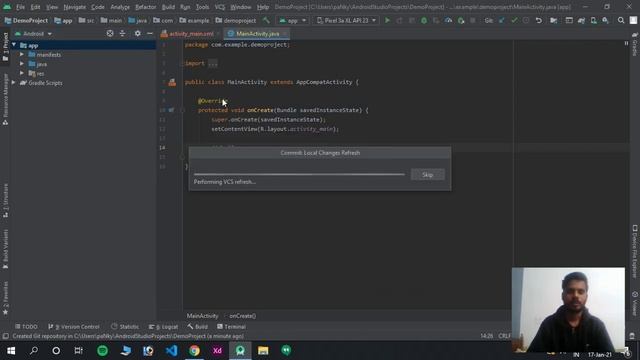Click the VCS refresh progress bar
The image size is (640, 360).
click(x=299, y=174)
